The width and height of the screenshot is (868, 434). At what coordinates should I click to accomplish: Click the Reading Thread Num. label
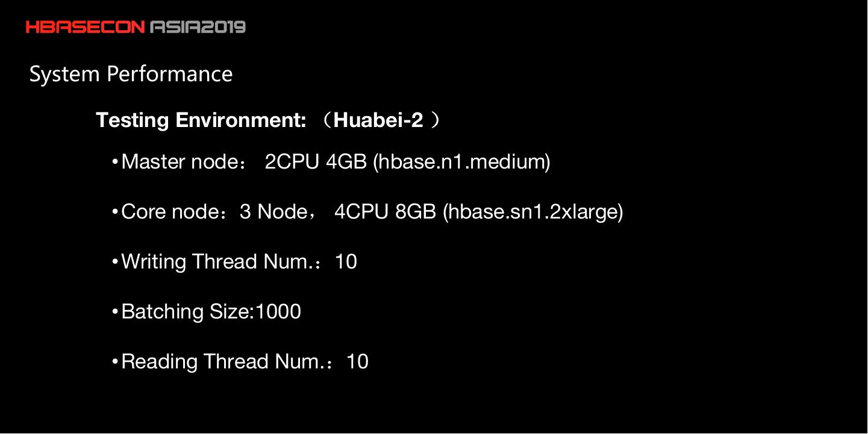coord(221,362)
